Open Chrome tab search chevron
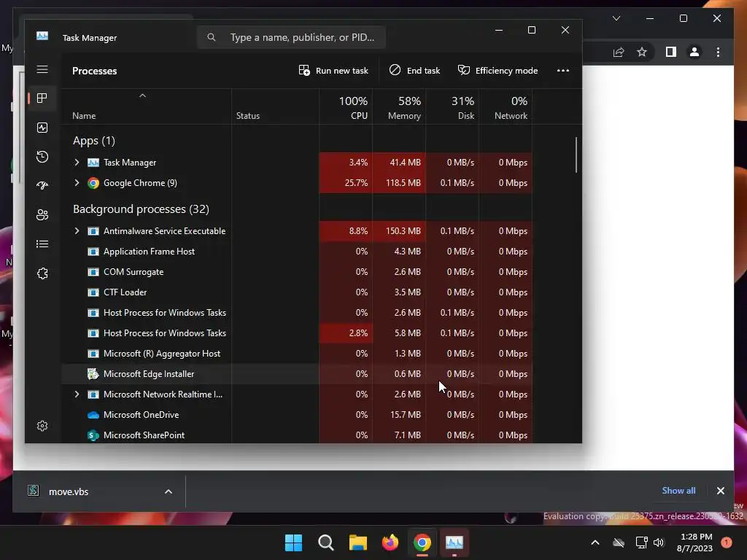 pyautogui.click(x=616, y=18)
